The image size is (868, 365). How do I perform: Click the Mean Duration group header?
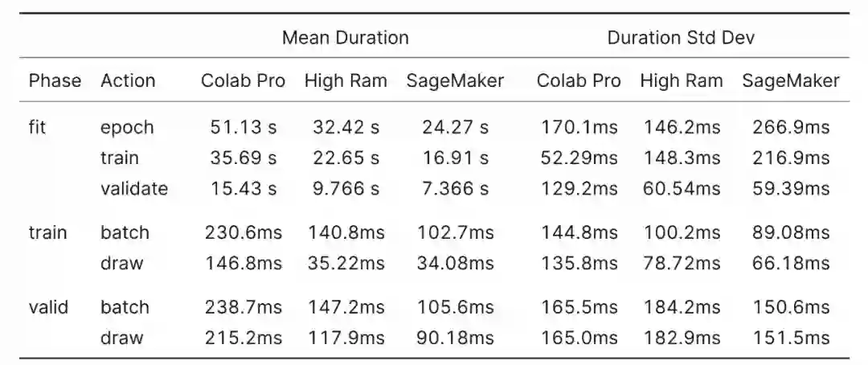click(x=345, y=38)
